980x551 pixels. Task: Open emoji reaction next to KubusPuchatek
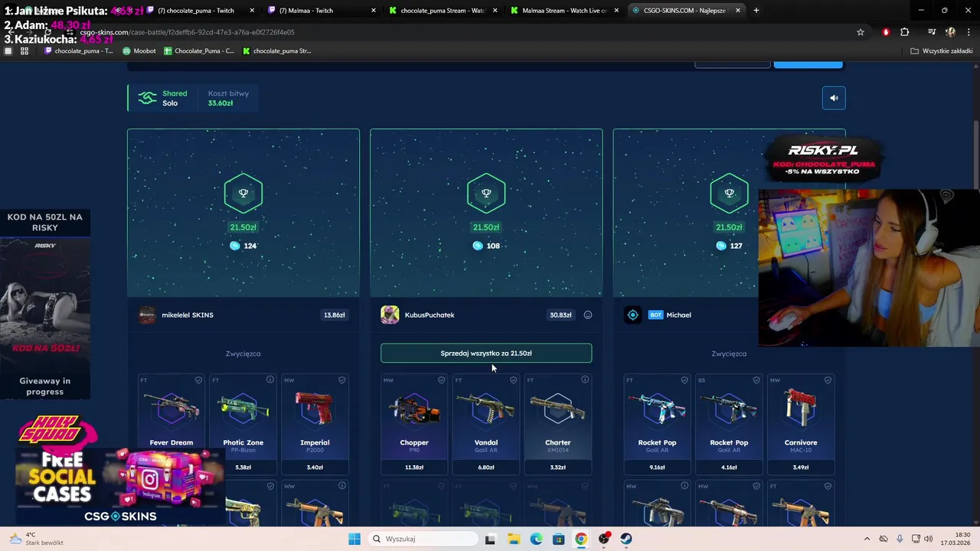(x=588, y=315)
